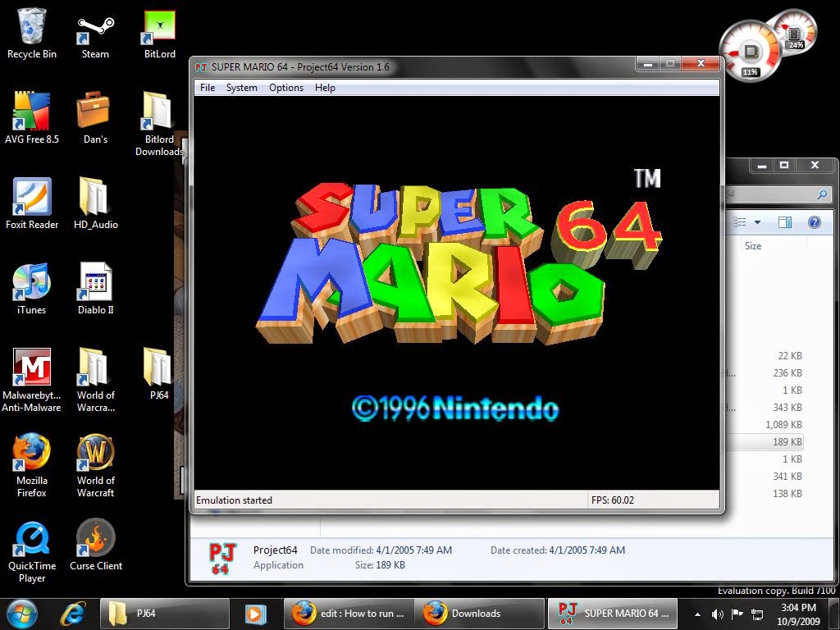The image size is (840, 630).
Task: Open the Options menu in Project64
Action: point(286,87)
